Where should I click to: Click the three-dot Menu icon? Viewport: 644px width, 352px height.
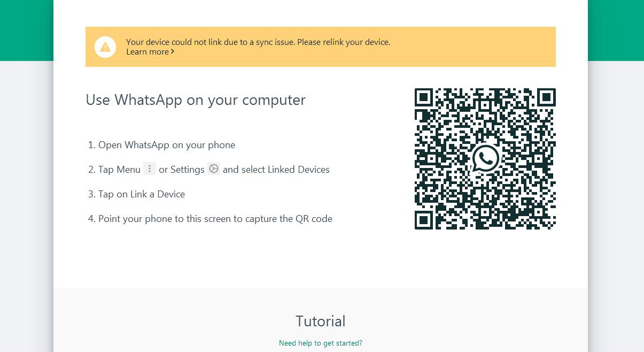[150, 169]
